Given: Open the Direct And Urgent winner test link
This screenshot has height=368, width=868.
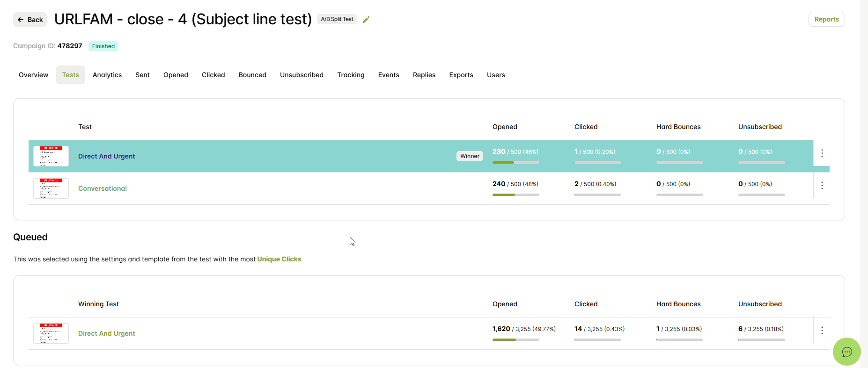Looking at the screenshot, I should 106,156.
